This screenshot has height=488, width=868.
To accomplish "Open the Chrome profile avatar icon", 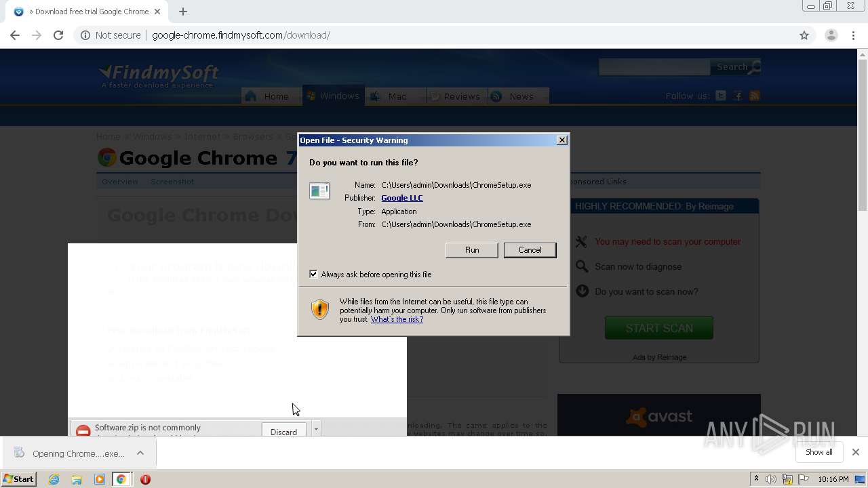I will coord(831,35).
